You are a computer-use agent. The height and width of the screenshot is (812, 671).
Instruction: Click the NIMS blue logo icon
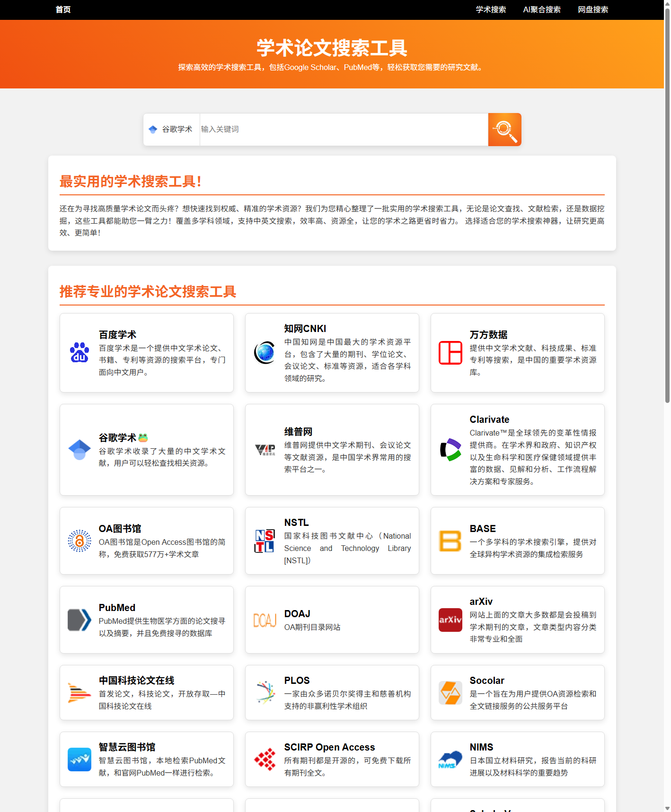pos(450,760)
